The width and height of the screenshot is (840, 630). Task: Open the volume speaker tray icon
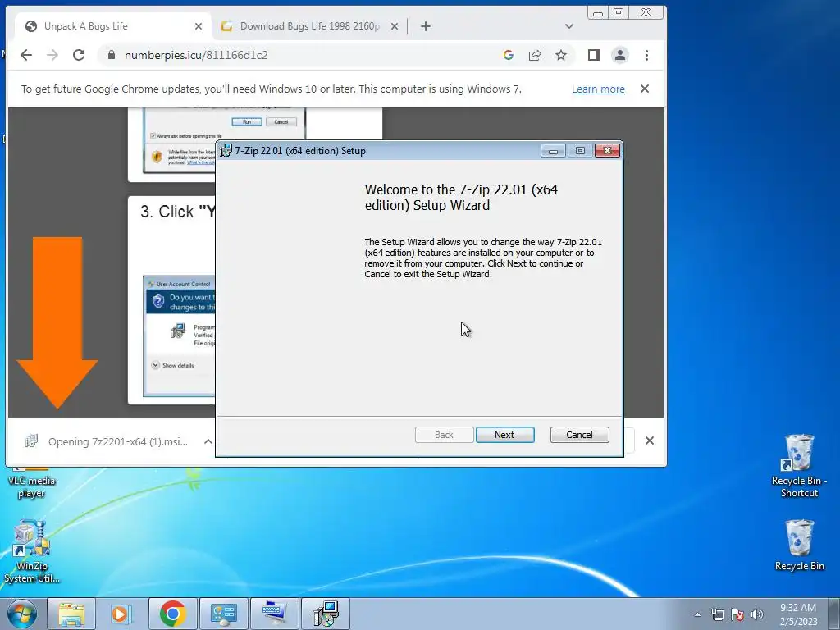[x=757, y=614]
